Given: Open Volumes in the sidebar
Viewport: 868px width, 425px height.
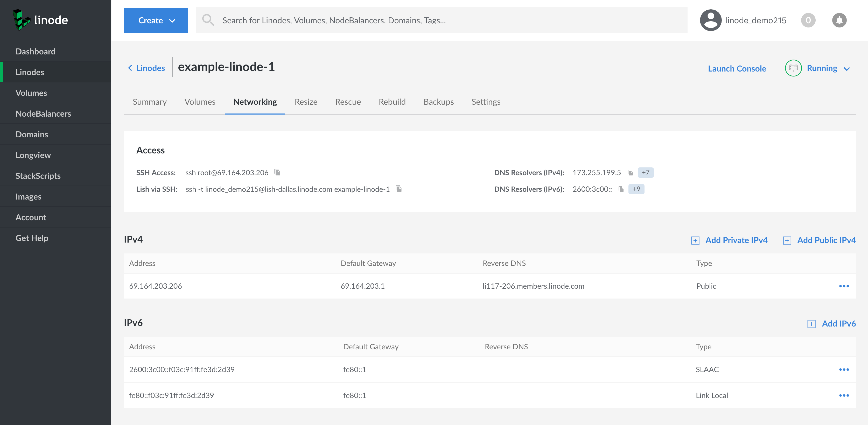Looking at the screenshot, I should tap(55, 93).
